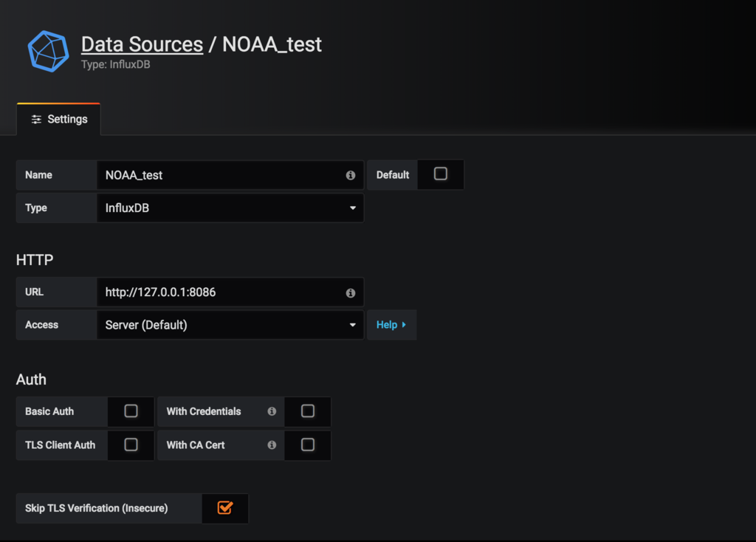
Task: Click the info icon in URL field
Action: click(x=351, y=292)
